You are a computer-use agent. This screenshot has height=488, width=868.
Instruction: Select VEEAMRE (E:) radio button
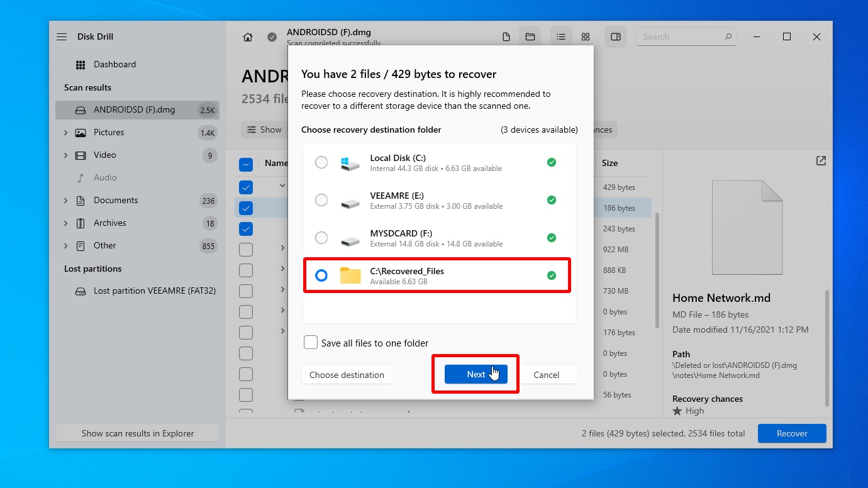(x=321, y=200)
